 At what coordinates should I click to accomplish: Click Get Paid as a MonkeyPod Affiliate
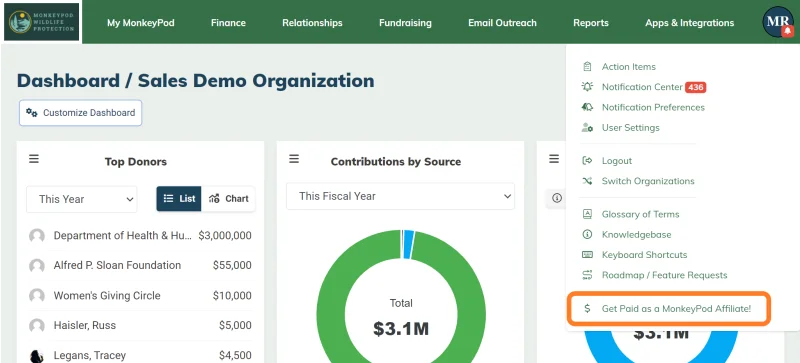coord(668,308)
